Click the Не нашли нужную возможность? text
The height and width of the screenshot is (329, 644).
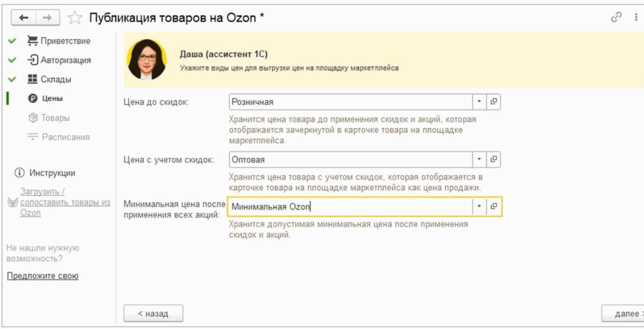(x=43, y=253)
